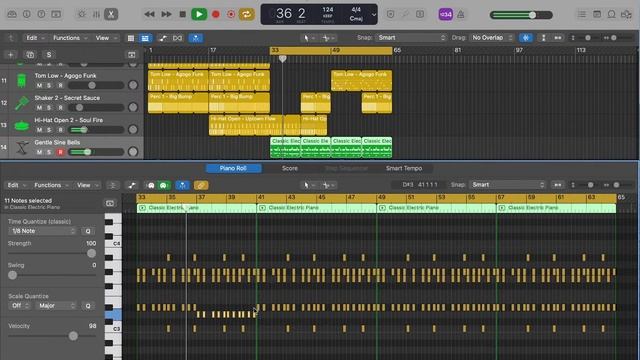
Task: Switch to the Score tab
Action: (290, 168)
